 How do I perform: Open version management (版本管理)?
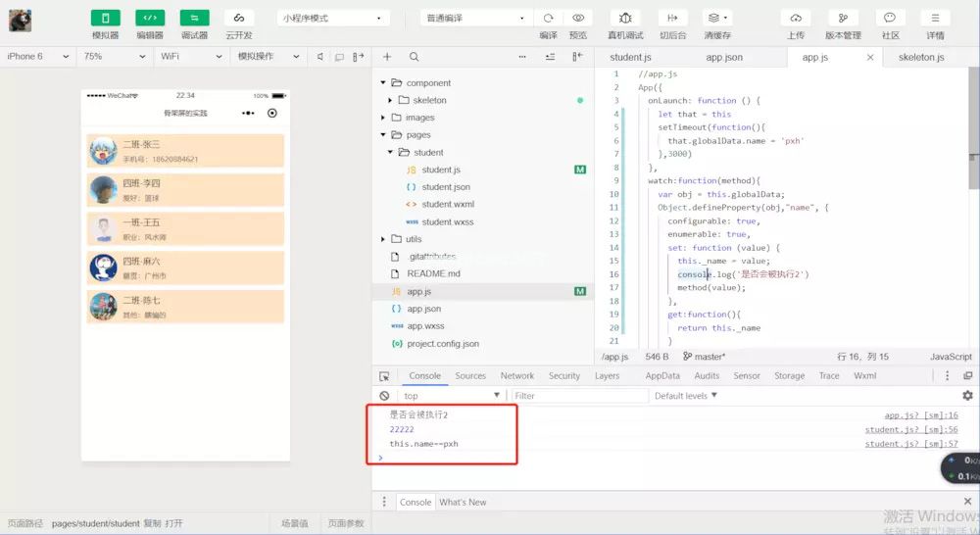pyautogui.click(x=843, y=19)
